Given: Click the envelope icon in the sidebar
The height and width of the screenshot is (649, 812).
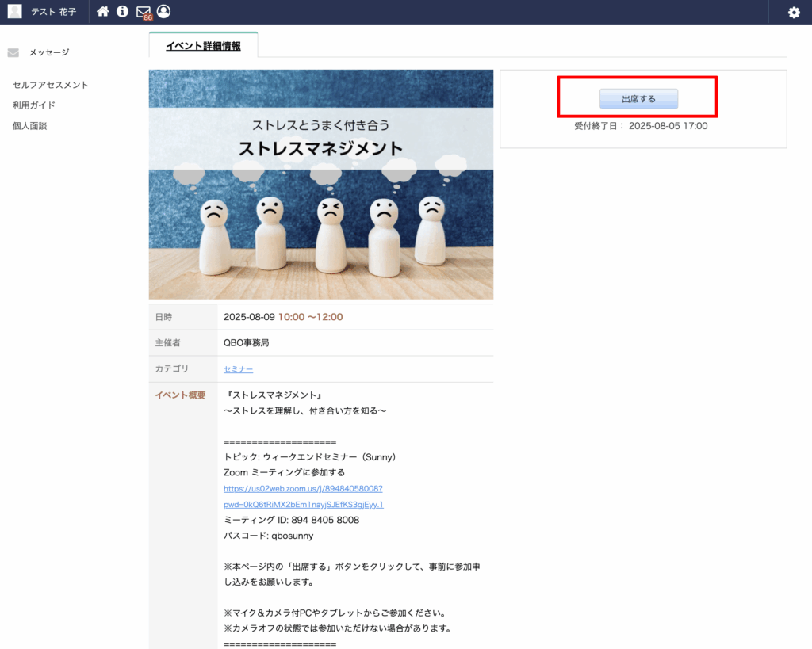Looking at the screenshot, I should coord(13,53).
